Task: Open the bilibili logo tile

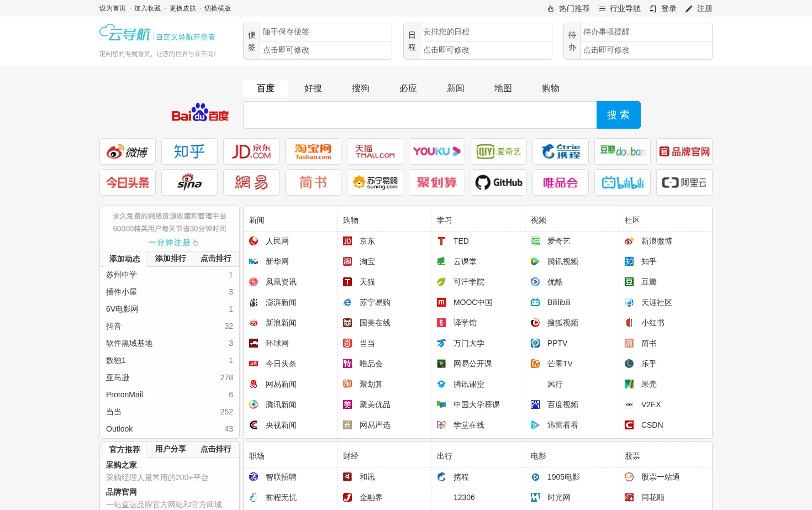Action: click(x=623, y=182)
